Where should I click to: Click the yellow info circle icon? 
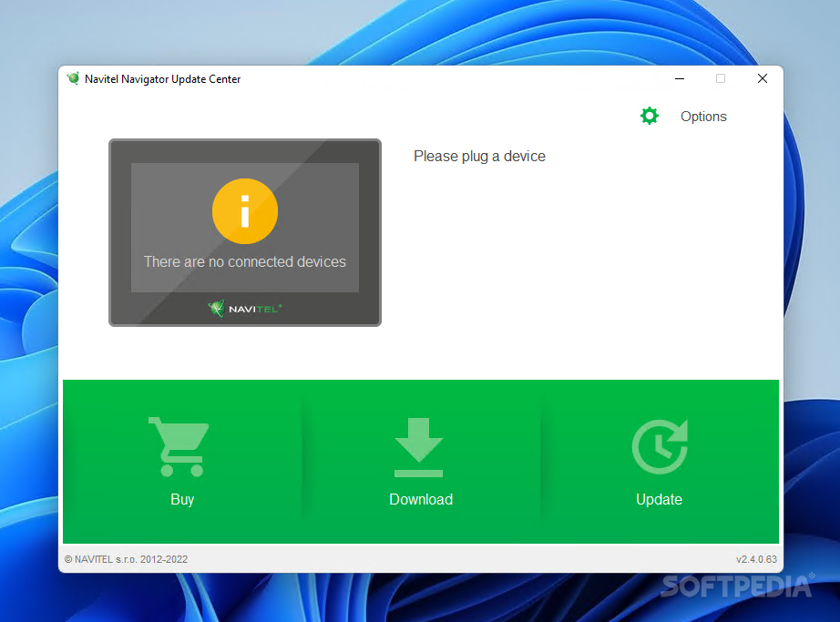click(245, 211)
